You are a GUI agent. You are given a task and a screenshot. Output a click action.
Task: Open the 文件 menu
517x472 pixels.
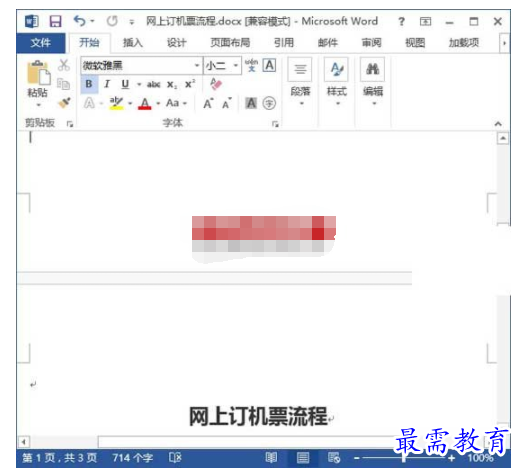coord(41,43)
